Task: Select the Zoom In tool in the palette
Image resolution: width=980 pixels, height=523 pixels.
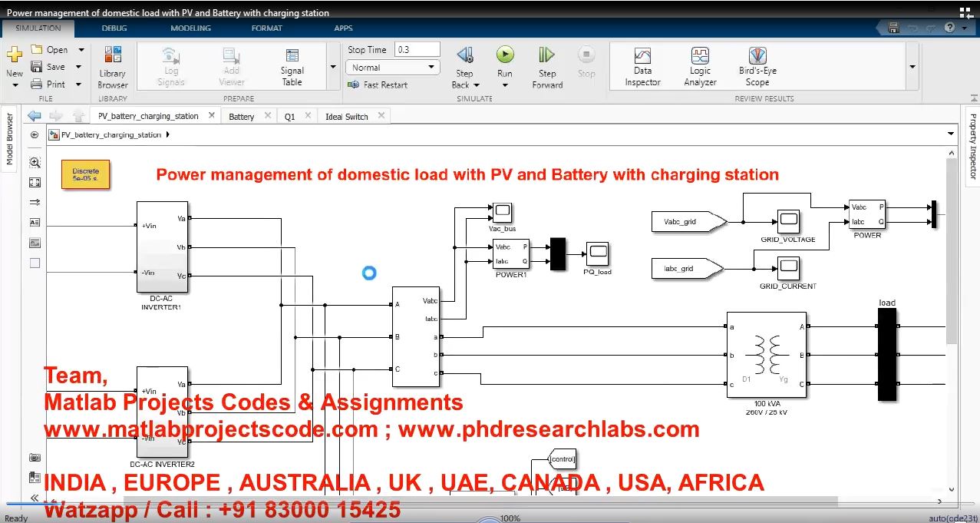Action: [35, 163]
